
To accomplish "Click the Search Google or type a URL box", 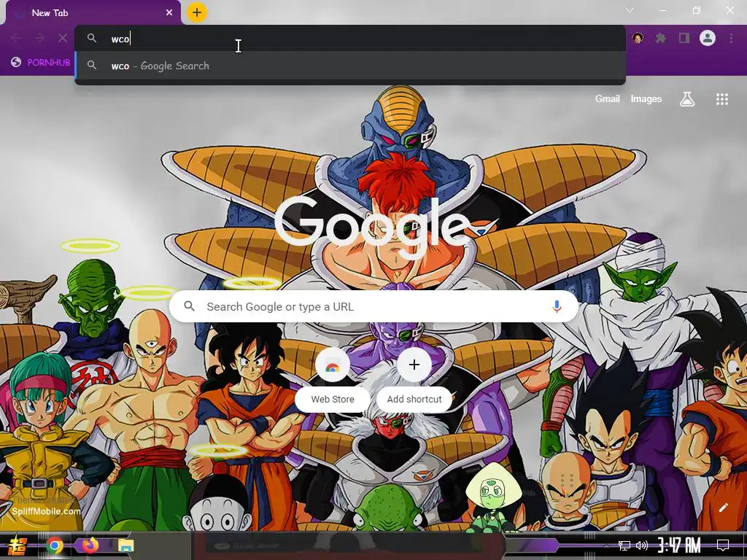I will 374,307.
